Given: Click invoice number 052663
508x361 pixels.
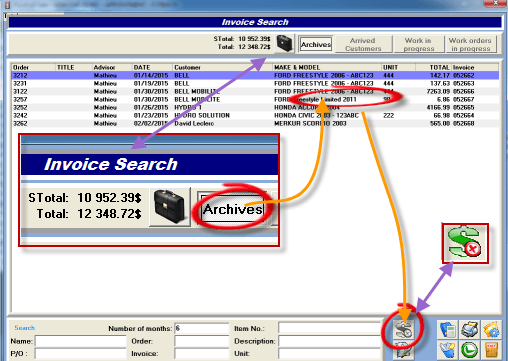Looking at the screenshot, I should coord(463,83).
